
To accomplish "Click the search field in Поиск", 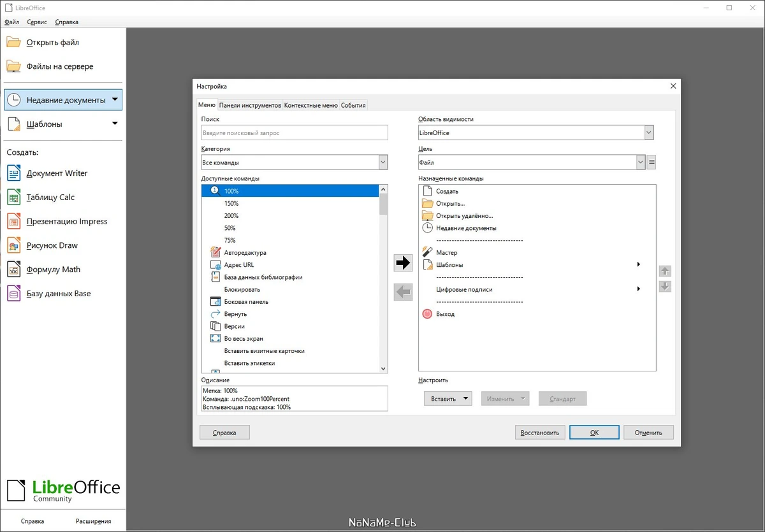I will (295, 133).
